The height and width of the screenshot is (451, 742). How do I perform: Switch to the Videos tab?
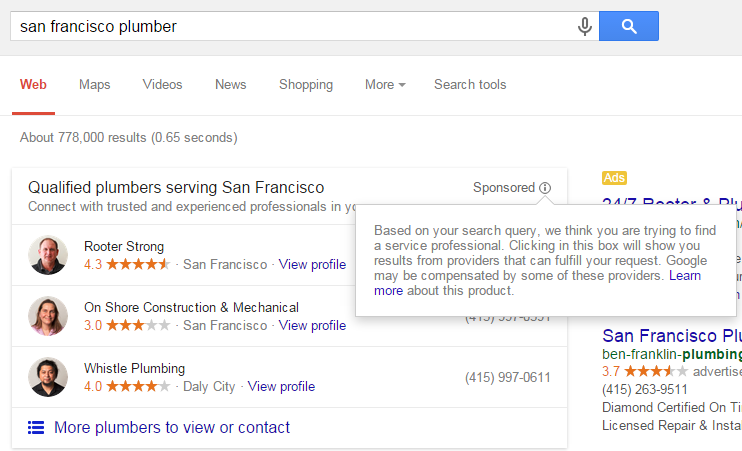coord(162,85)
